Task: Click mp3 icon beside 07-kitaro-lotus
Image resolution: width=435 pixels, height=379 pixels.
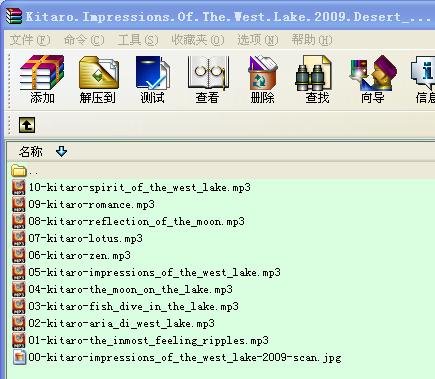Action: tap(19, 238)
